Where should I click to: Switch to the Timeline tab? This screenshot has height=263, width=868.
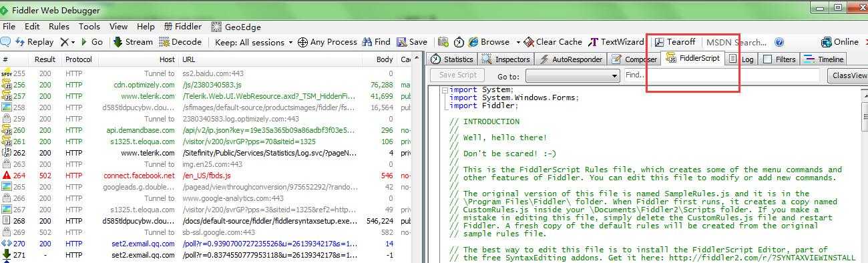pyautogui.click(x=824, y=59)
